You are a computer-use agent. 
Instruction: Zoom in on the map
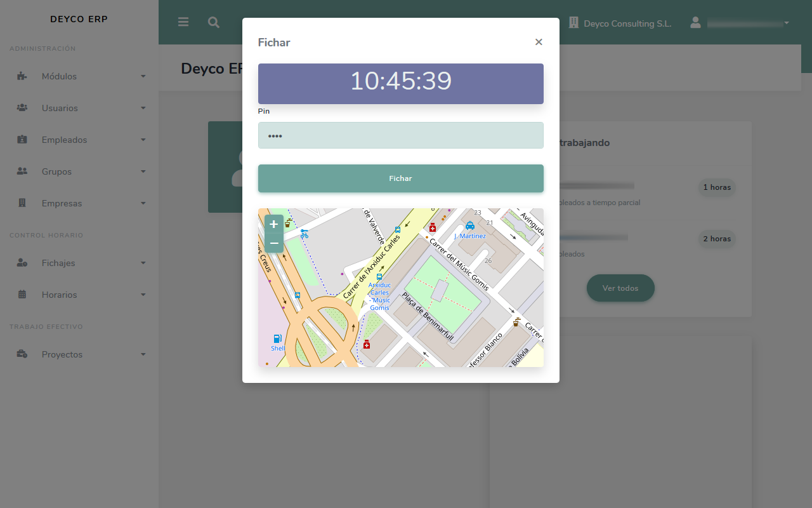[274, 224]
